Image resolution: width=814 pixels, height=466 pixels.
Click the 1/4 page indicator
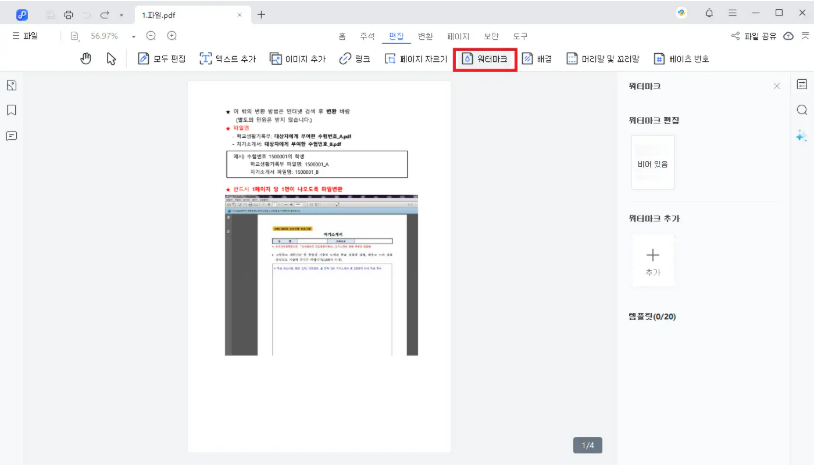click(588, 445)
